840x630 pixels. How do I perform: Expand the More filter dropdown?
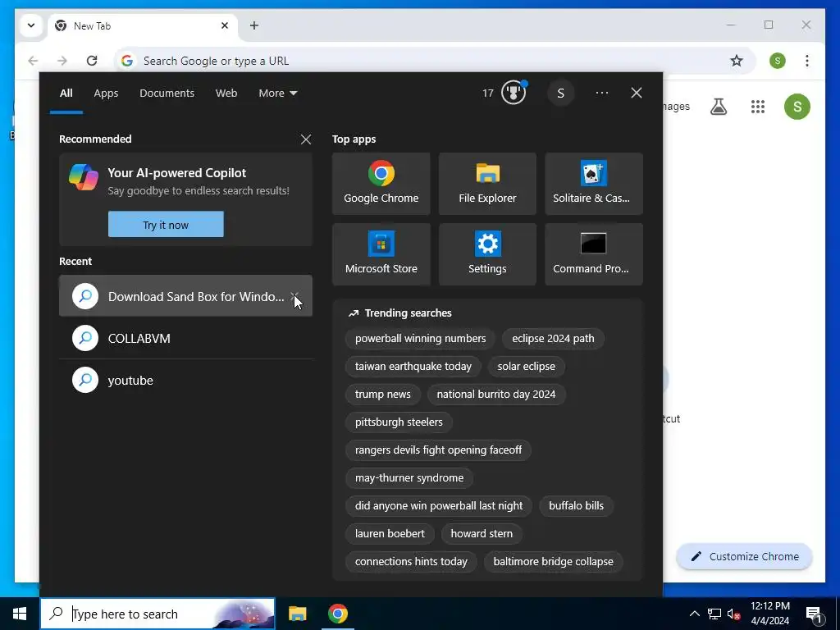(277, 94)
